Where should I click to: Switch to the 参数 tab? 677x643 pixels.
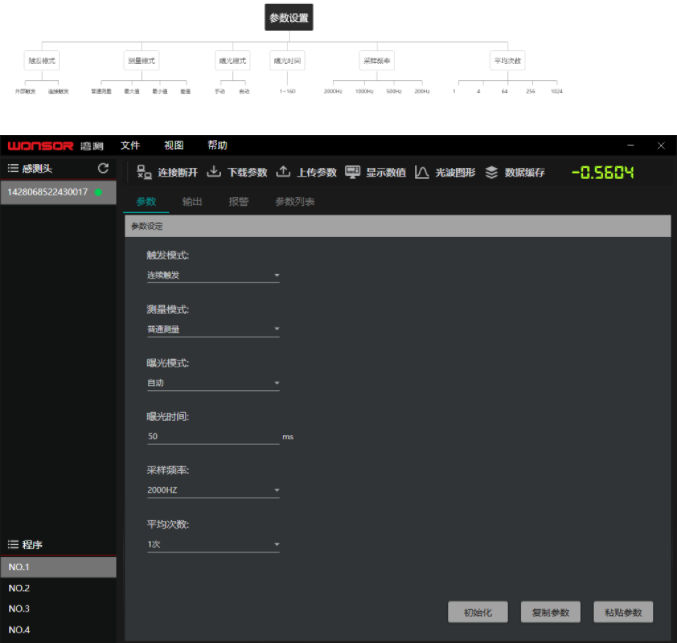(x=146, y=202)
